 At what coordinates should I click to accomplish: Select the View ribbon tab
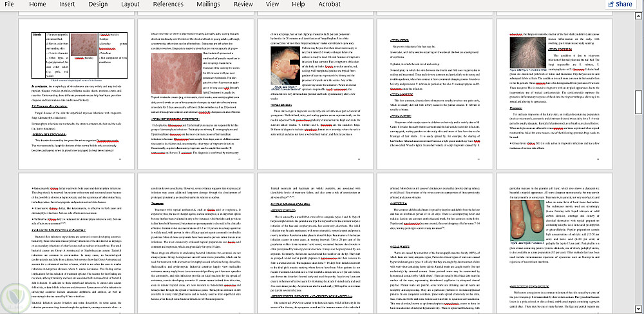272,4
